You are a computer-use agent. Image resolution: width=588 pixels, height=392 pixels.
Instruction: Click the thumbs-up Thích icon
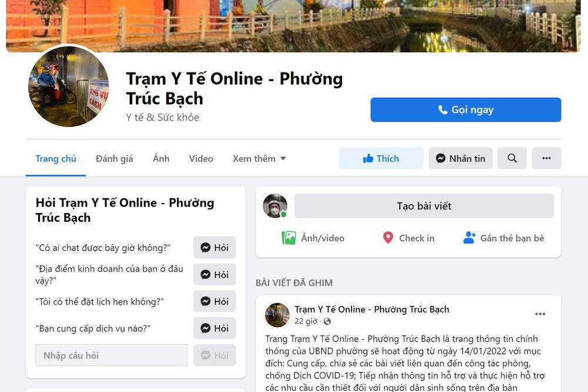pos(368,158)
